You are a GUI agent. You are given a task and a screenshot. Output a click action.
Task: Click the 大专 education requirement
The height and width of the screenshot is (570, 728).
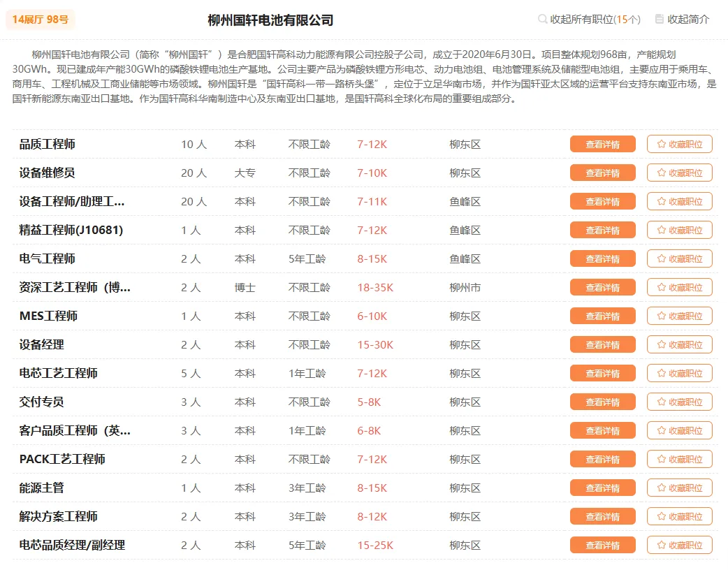tap(245, 173)
